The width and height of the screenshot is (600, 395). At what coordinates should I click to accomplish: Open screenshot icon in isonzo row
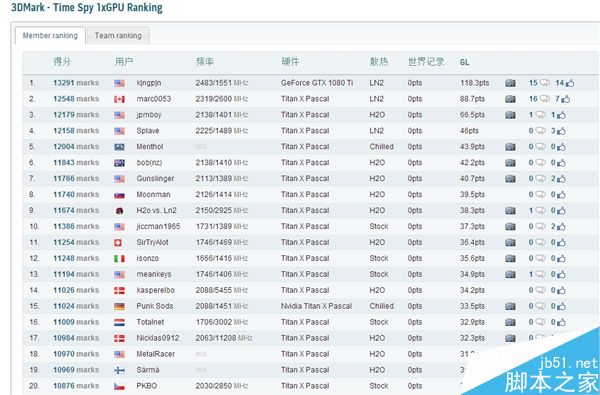pos(510,258)
